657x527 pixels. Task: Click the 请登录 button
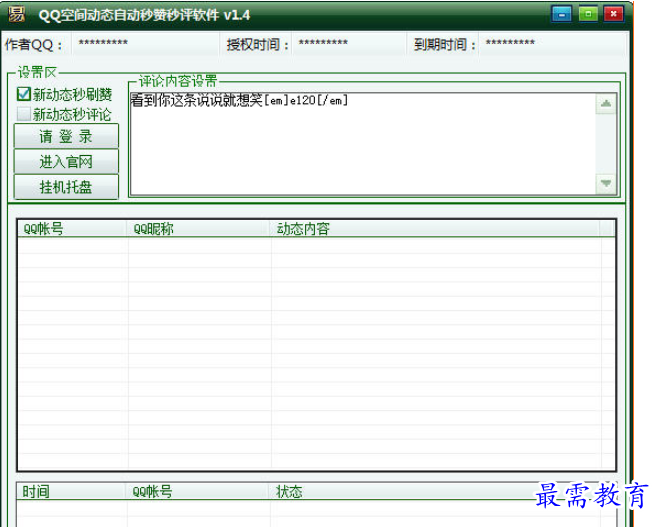point(66,136)
